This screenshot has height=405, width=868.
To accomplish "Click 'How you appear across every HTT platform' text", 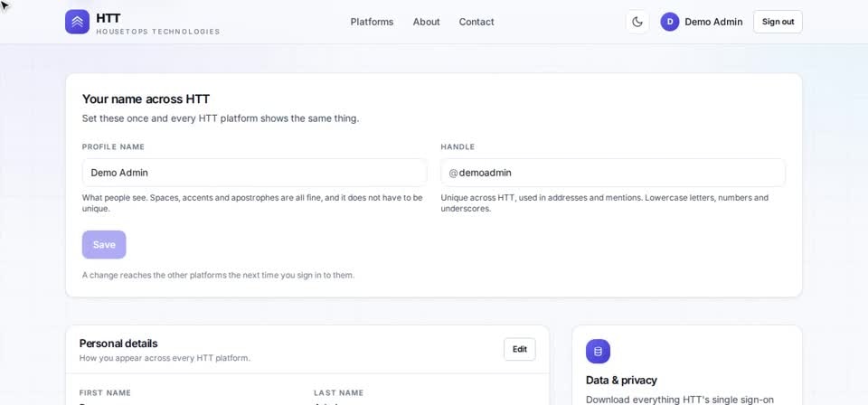I will pos(165,358).
